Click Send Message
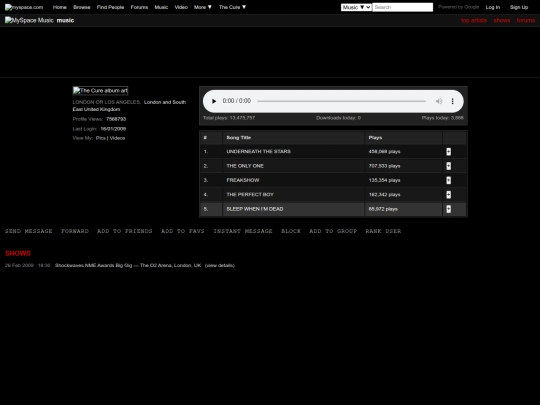 pos(29,231)
